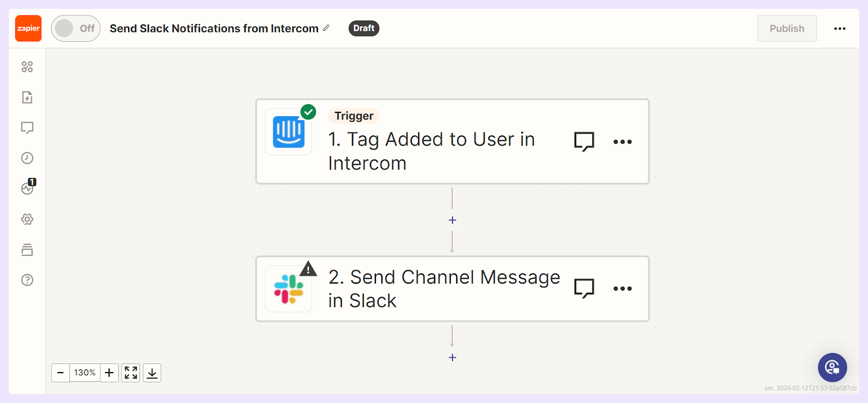868x403 pixels.
Task: Click the fit-to-view expand icon
Action: click(x=131, y=373)
